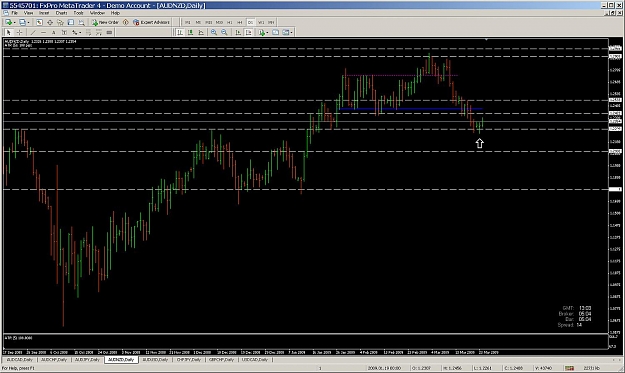Select the Cursor arrow tool
Image resolution: width=625 pixels, height=373 pixels.
[8, 32]
